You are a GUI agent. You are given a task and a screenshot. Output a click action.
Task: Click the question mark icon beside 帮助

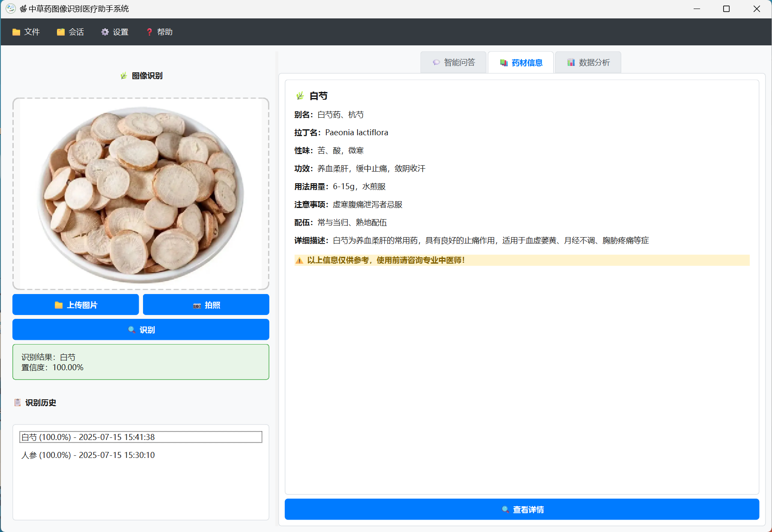149,32
